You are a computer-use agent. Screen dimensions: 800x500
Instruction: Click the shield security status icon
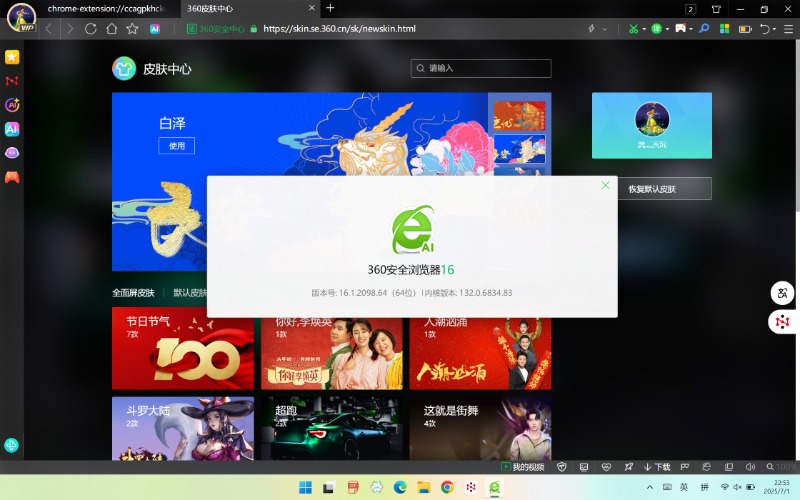point(562,467)
